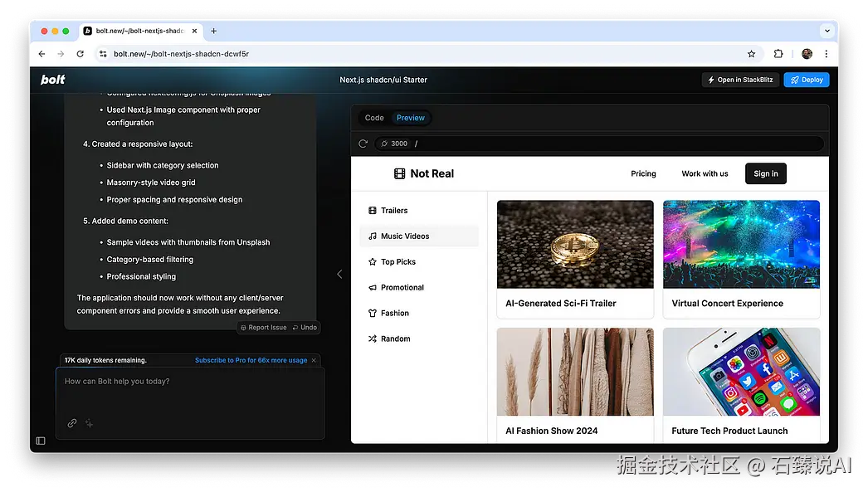The height and width of the screenshot is (492, 868).
Task: Open AI Fashion Show 2024 thumbnail
Action: (575, 372)
